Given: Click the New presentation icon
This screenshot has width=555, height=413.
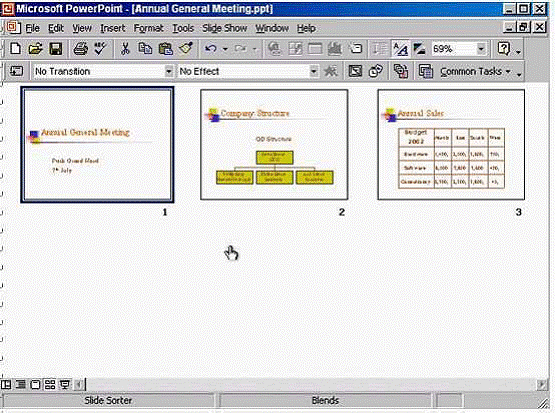Looking at the screenshot, I should click(x=15, y=48).
